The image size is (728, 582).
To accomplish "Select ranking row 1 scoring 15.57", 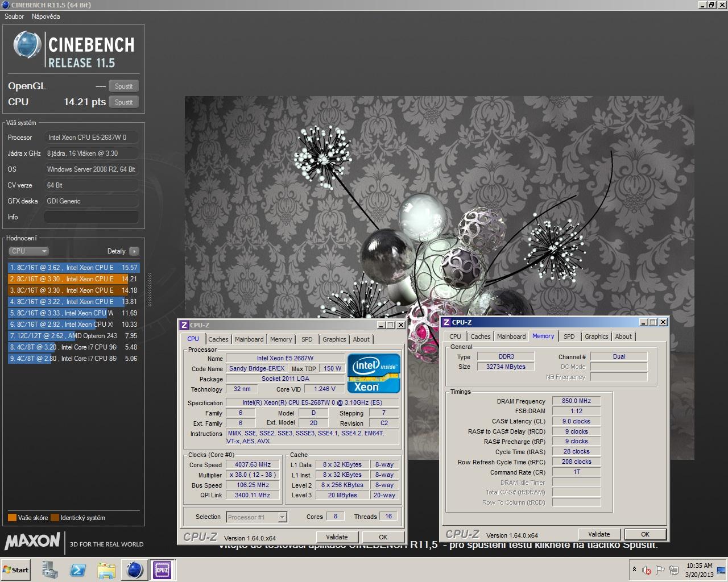I will tap(73, 268).
